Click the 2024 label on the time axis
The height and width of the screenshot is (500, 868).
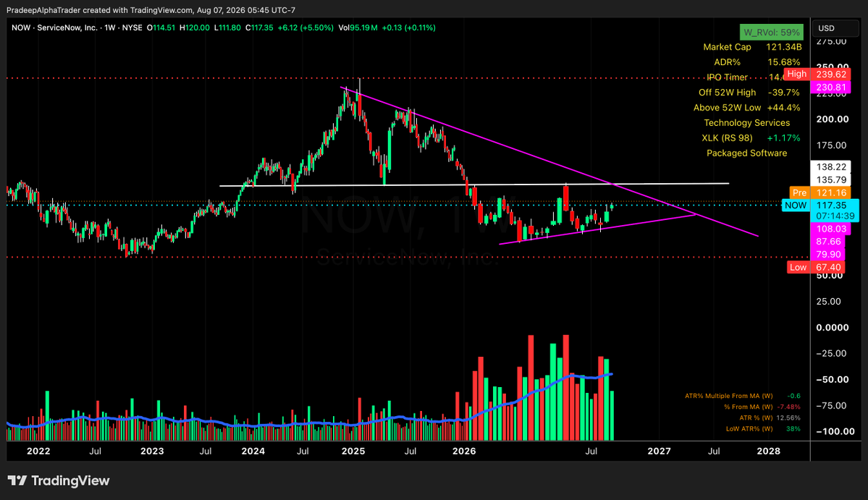253,452
